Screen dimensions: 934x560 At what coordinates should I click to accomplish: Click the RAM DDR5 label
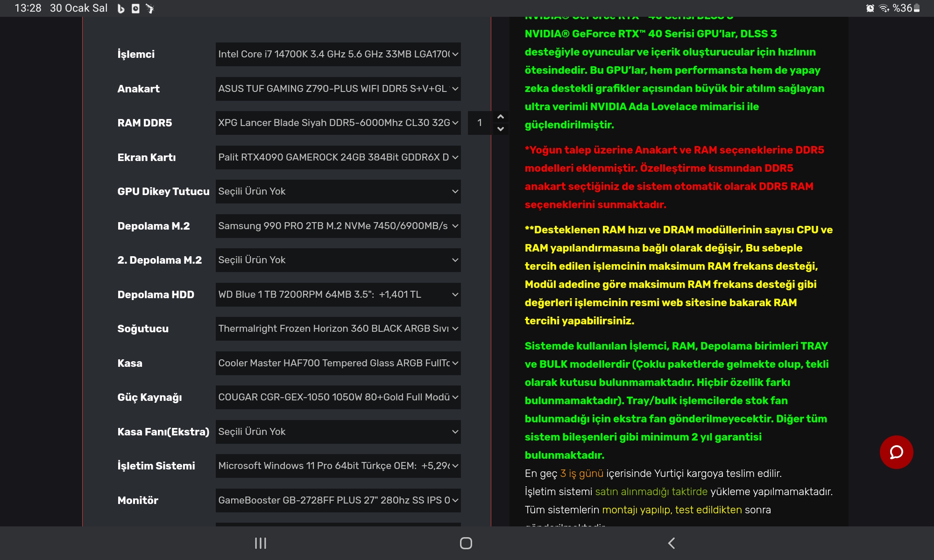pos(145,123)
